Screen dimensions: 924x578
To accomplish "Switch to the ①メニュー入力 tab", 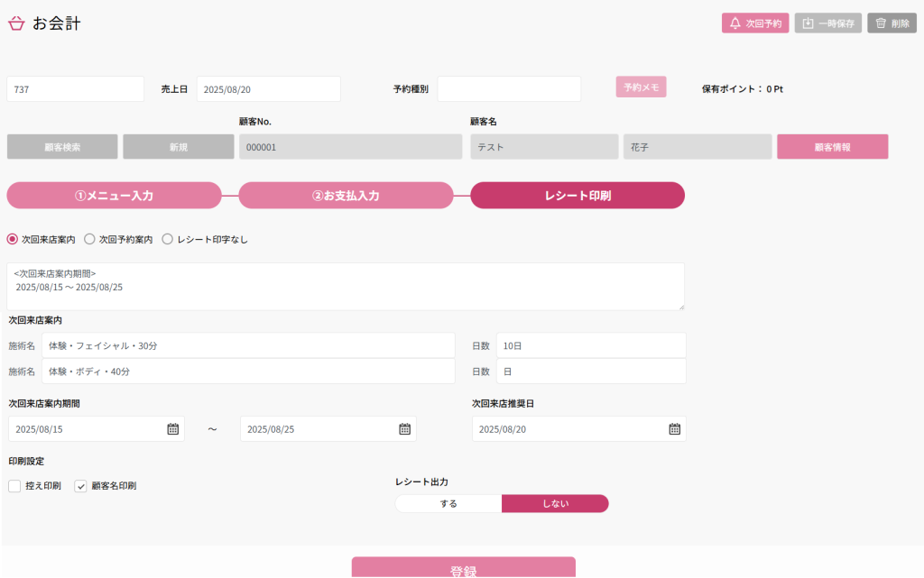I will pyautogui.click(x=115, y=195).
